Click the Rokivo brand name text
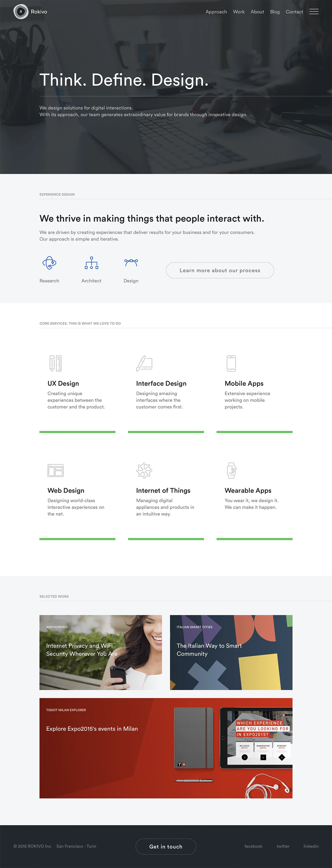 [39, 12]
